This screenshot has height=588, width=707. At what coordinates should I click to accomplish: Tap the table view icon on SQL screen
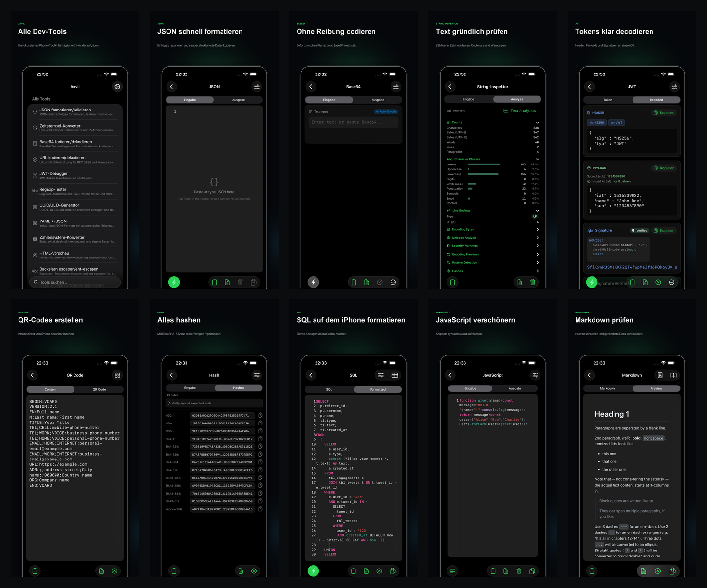tap(395, 375)
